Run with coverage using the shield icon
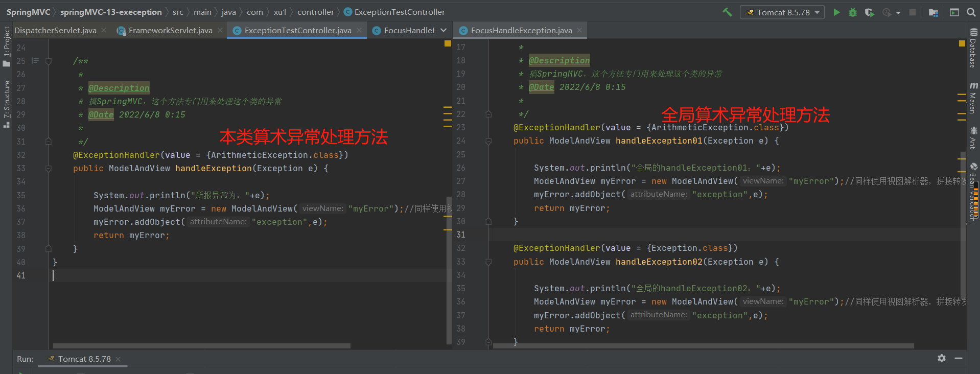The height and width of the screenshot is (374, 980). [x=869, y=12]
